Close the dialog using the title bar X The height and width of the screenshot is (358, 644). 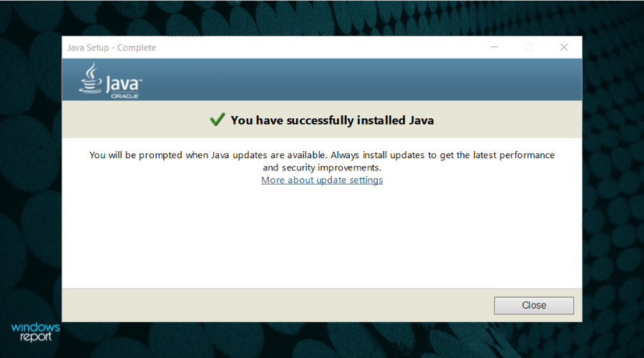564,47
